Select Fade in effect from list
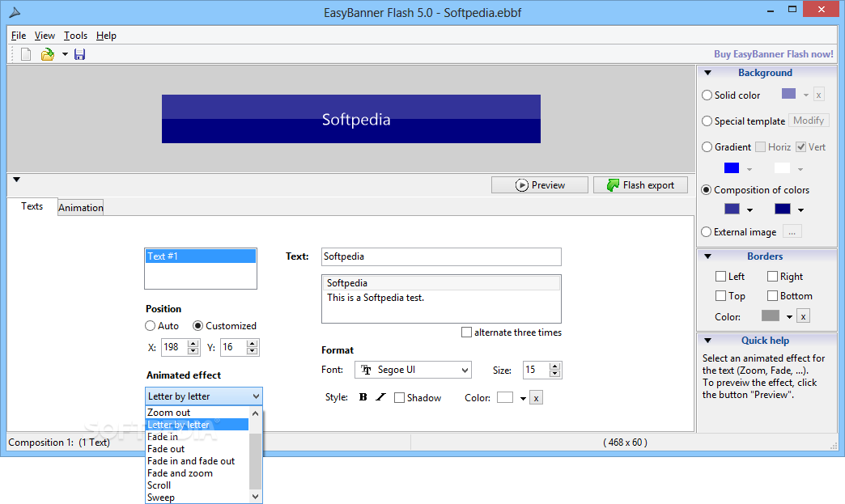The width and height of the screenshot is (845, 504). click(197, 437)
